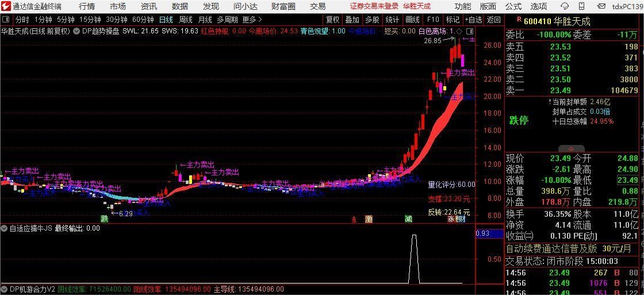Click the green 跌 marker on chart
The height and width of the screenshot is (295, 644).
click(105, 219)
